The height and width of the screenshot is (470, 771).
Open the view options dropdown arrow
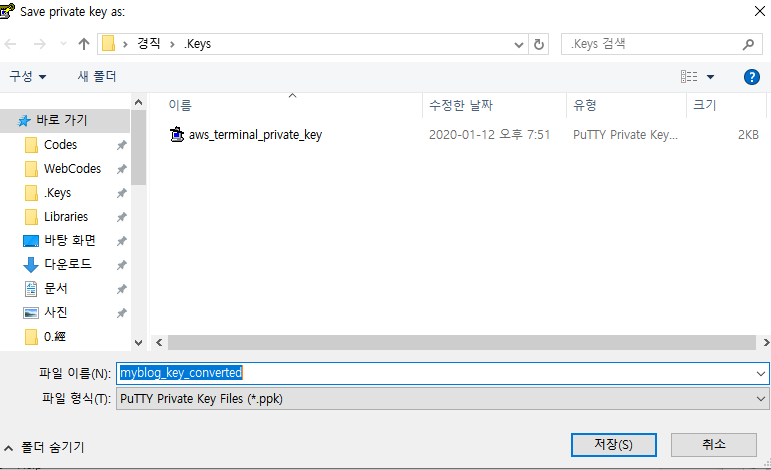pos(711,77)
